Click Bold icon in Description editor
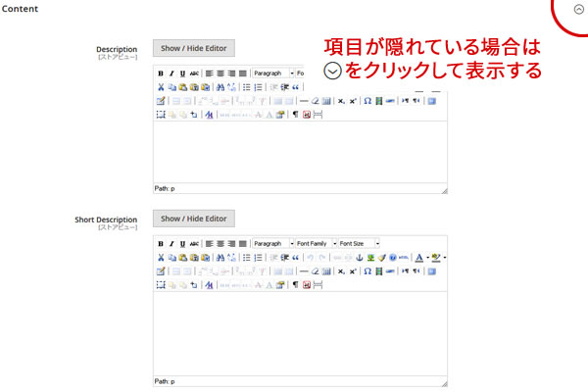Screen dimensions: 588x392 click(161, 73)
